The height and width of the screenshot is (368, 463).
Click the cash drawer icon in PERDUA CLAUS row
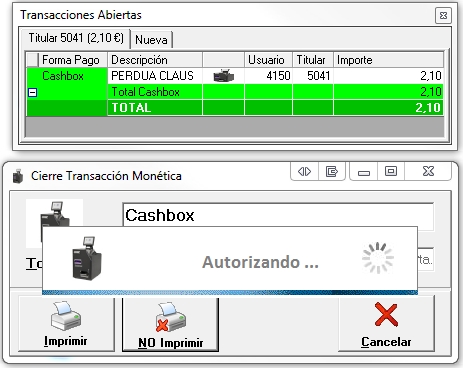click(x=224, y=76)
